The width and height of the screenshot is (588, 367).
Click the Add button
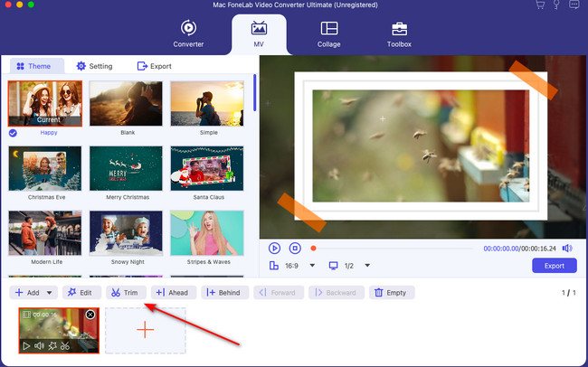(27, 293)
